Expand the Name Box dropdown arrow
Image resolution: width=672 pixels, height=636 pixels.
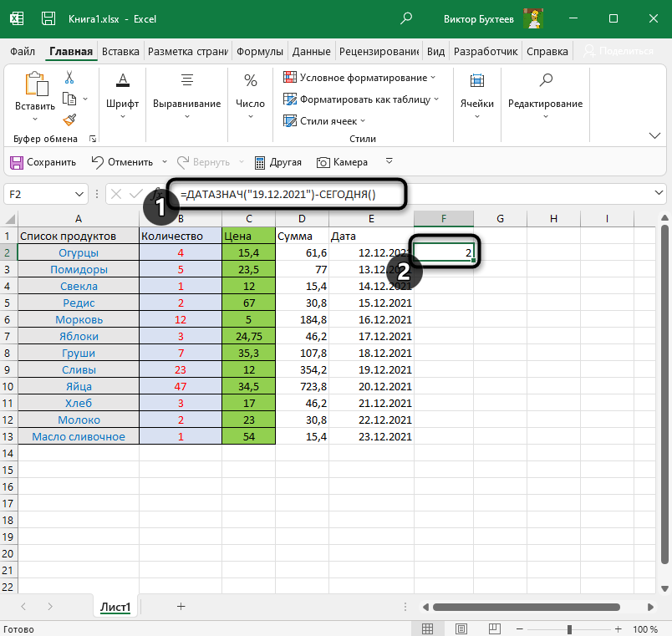pyautogui.click(x=79, y=194)
